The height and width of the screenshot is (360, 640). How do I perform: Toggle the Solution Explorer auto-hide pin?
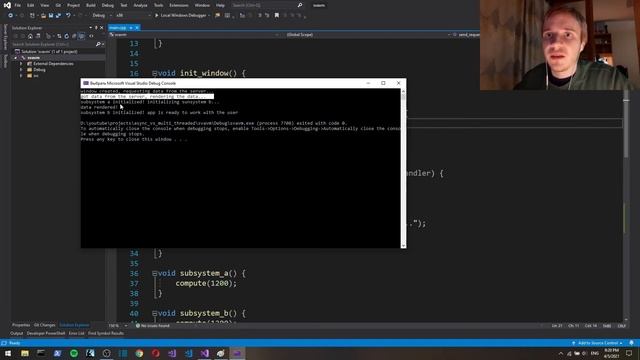tap(96, 28)
